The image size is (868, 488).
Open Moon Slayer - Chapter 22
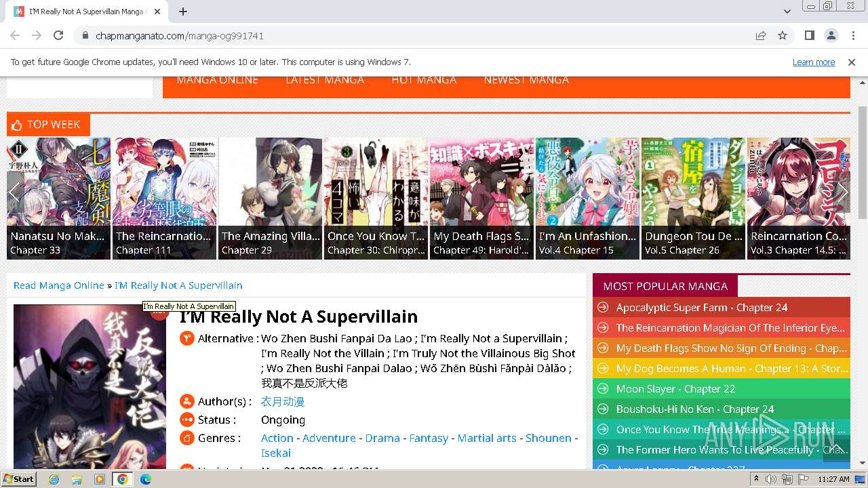click(675, 389)
